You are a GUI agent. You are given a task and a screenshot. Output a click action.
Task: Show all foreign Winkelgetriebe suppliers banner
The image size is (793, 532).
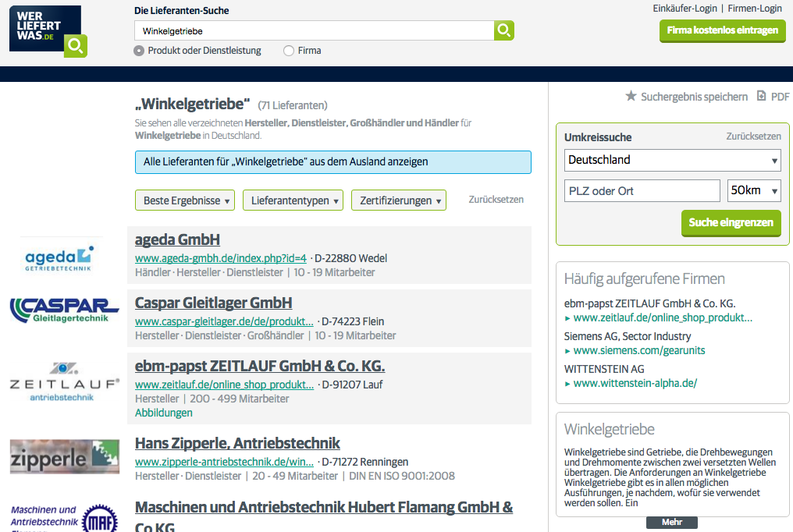pos(333,162)
